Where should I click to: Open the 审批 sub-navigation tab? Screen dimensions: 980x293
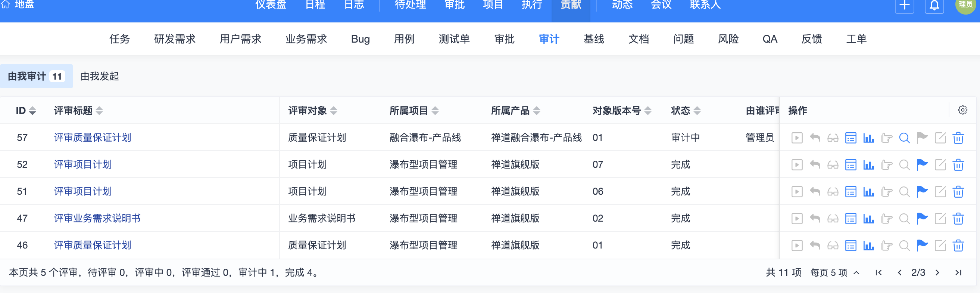(504, 39)
